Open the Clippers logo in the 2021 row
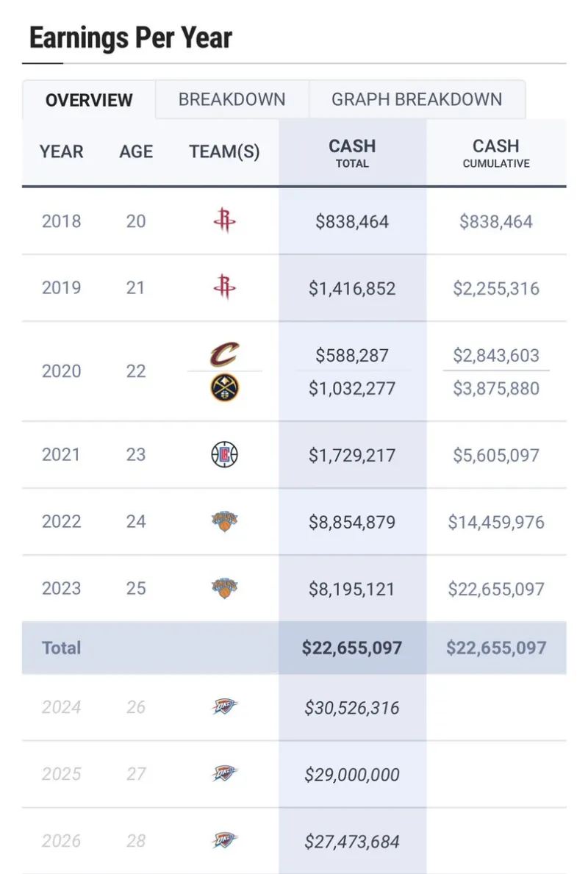 (x=225, y=454)
